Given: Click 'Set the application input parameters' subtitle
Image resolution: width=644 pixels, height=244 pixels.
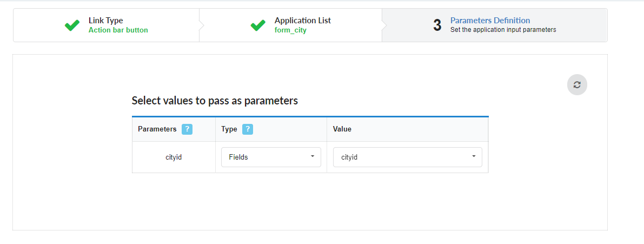Looking at the screenshot, I should (503, 30).
